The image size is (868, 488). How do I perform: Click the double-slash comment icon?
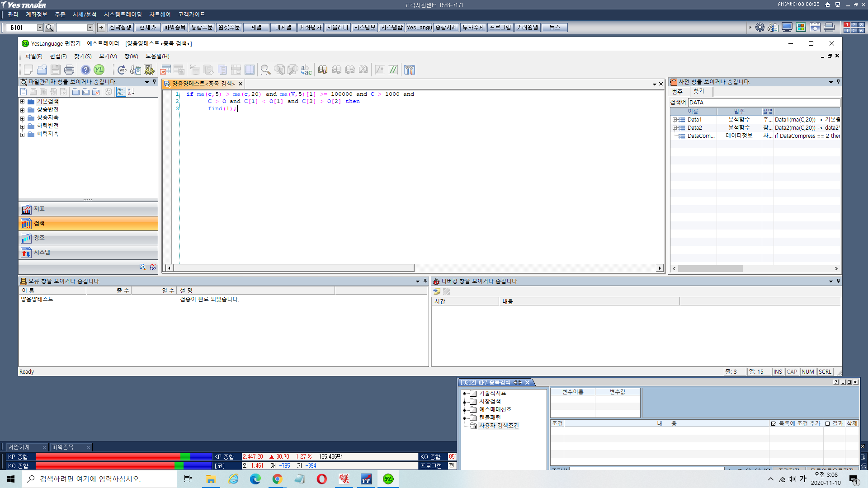(393, 70)
